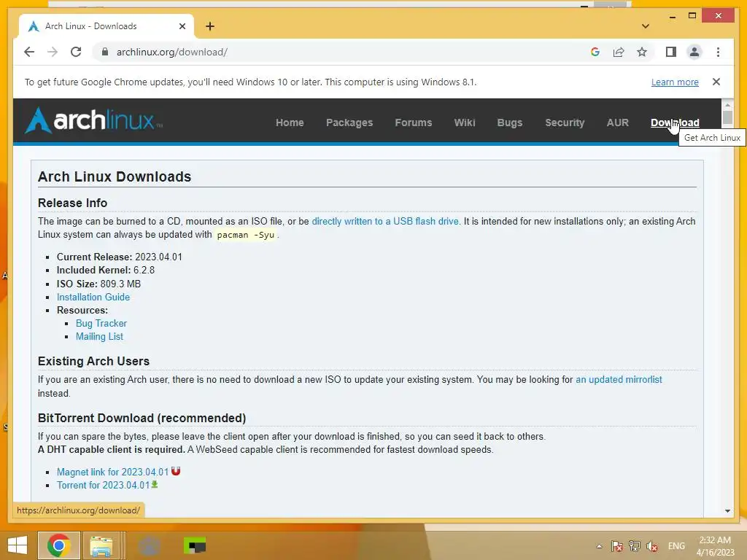Click the site lock icon

point(105,52)
